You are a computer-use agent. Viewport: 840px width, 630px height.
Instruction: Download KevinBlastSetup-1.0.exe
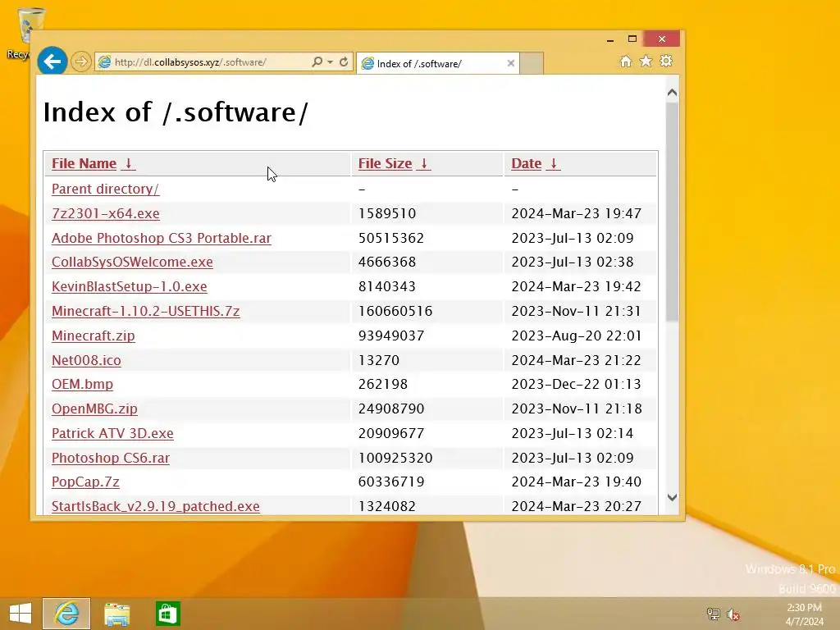129,286
